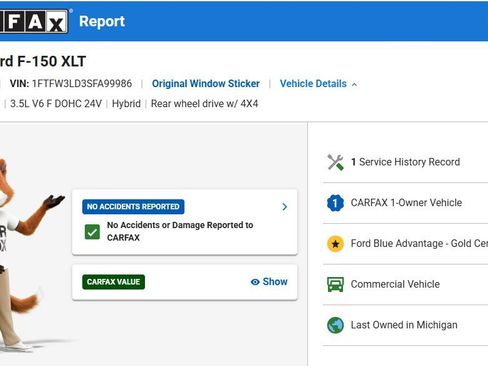Image resolution: width=488 pixels, height=366 pixels.
Task: Open 1 Service History Record
Action: pos(405,162)
